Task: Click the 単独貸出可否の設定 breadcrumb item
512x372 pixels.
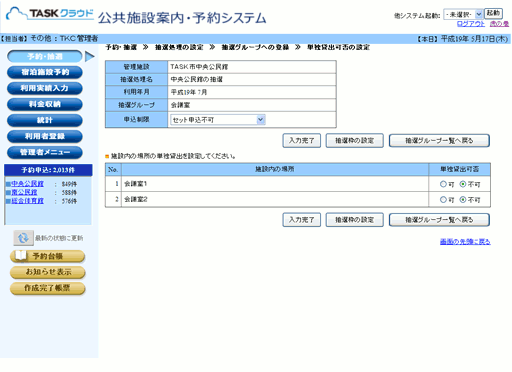Action: (x=338, y=47)
